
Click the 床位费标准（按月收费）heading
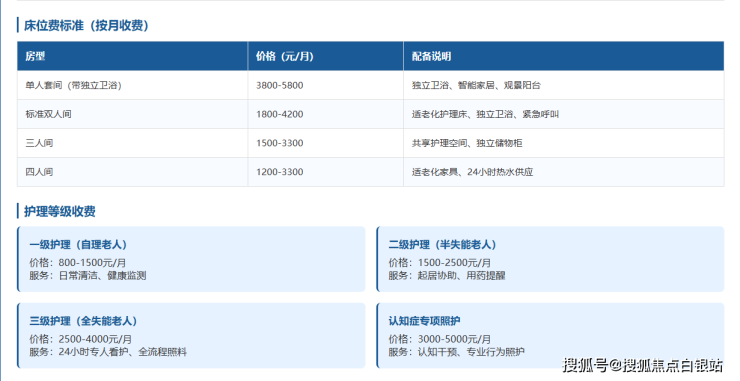[86, 25]
